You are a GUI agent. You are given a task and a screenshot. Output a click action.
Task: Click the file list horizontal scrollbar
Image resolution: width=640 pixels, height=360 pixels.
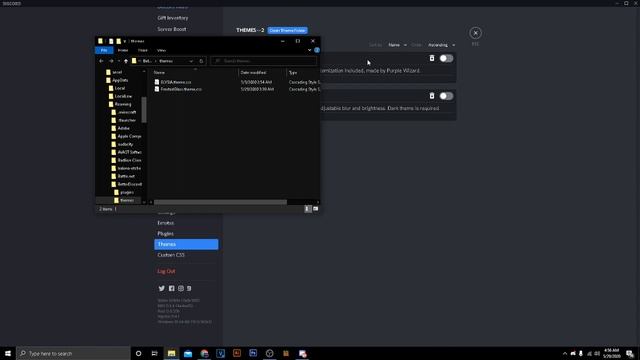[220, 202]
